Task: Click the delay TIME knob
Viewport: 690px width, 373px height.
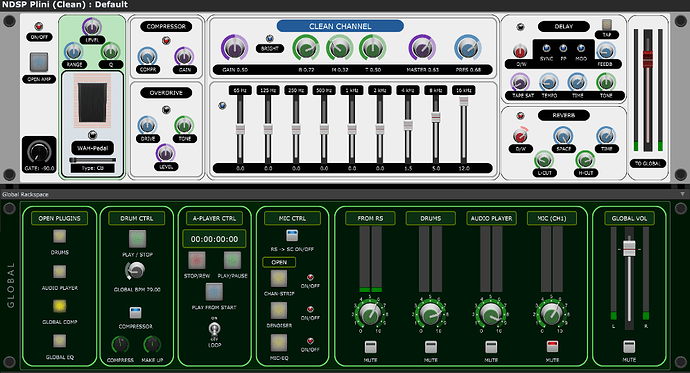Action: point(577,83)
